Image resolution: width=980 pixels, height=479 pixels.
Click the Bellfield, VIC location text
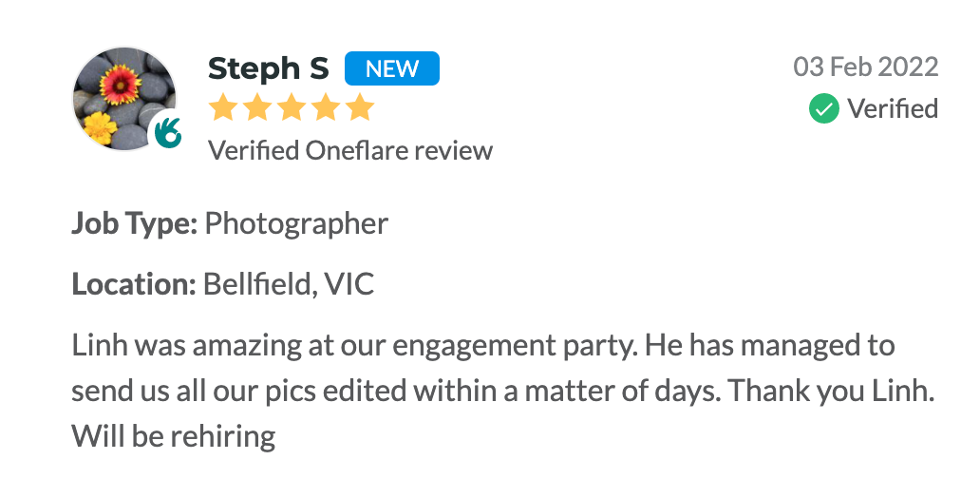289,284
